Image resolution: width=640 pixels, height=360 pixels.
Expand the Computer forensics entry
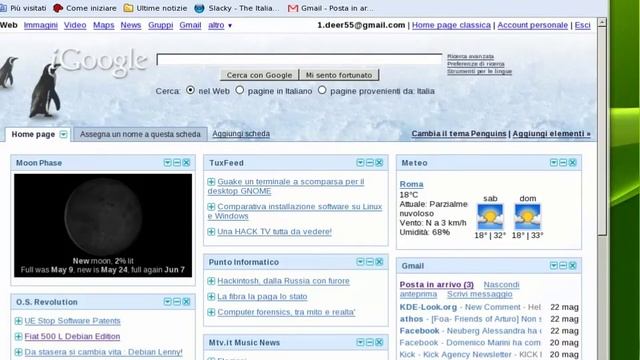[x=211, y=312]
